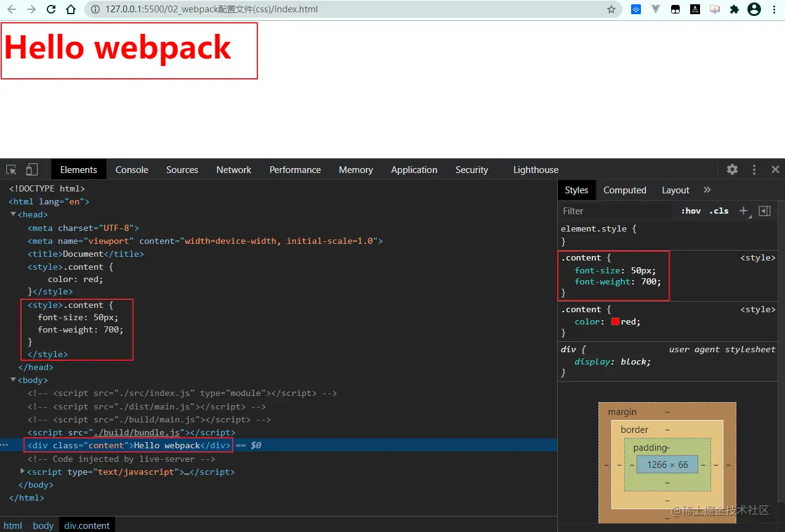This screenshot has width=785, height=532.
Task: Open the red color swatch picker
Action: pos(615,321)
